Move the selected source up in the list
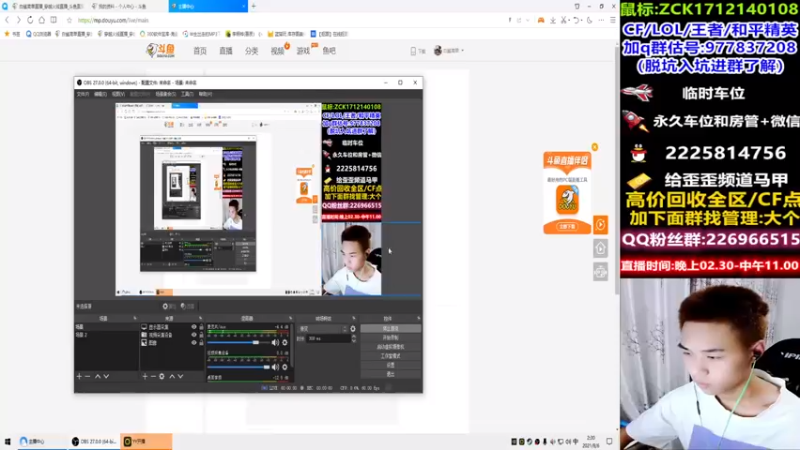 tap(172, 376)
